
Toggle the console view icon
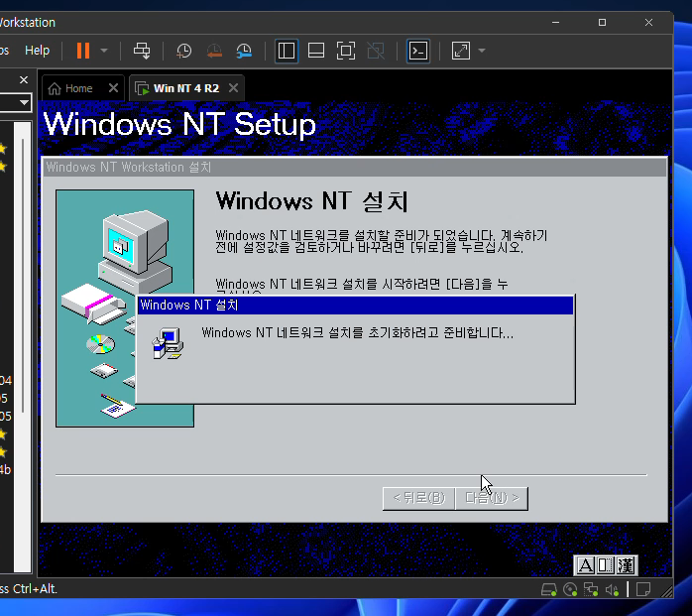coord(418,51)
